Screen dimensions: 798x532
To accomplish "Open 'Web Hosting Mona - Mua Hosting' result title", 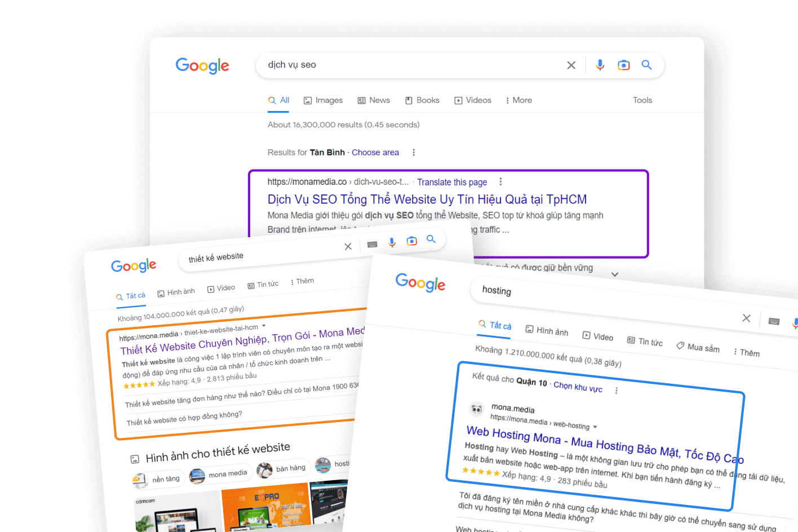I will coord(605,445).
